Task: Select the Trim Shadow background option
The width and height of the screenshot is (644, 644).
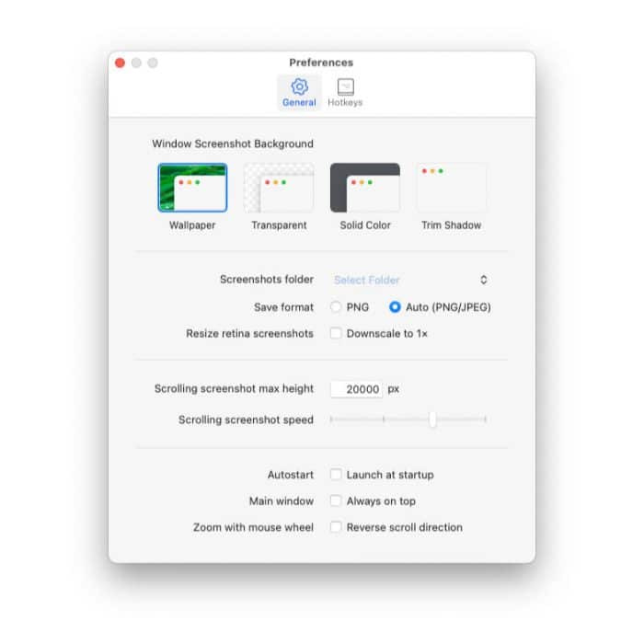Action: (452, 188)
